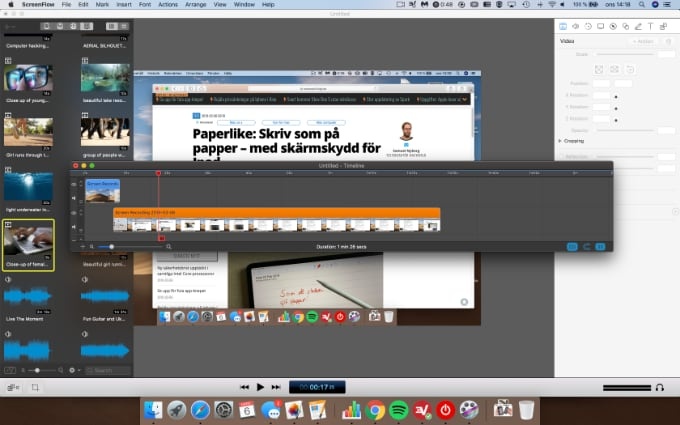Image resolution: width=680 pixels, height=425 pixels.
Task: Open the Arrange menu
Action: coord(196,4)
